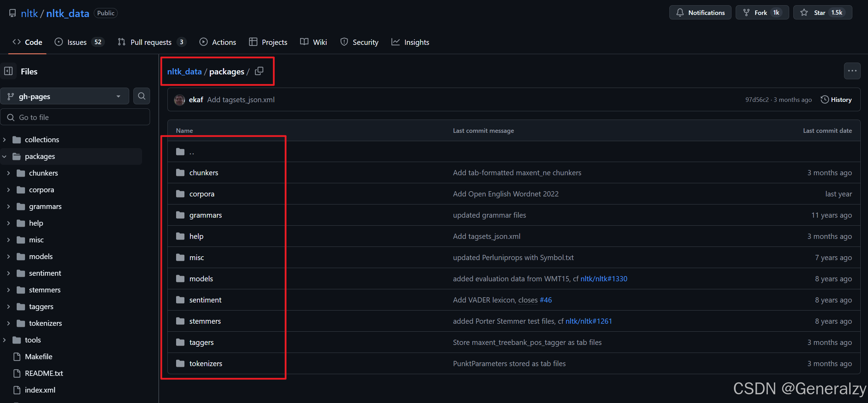This screenshot has width=868, height=403.
Task: Copy path using the copy icon
Action: [259, 71]
